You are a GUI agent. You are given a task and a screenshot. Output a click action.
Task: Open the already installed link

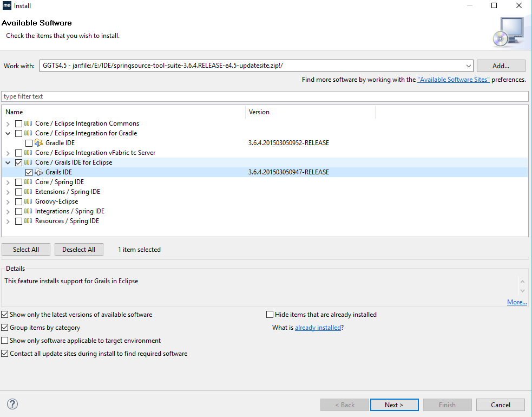coord(318,328)
